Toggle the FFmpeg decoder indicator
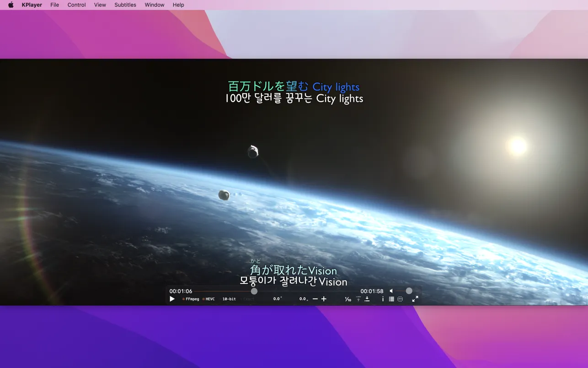Image resolution: width=588 pixels, height=368 pixels. (x=191, y=299)
